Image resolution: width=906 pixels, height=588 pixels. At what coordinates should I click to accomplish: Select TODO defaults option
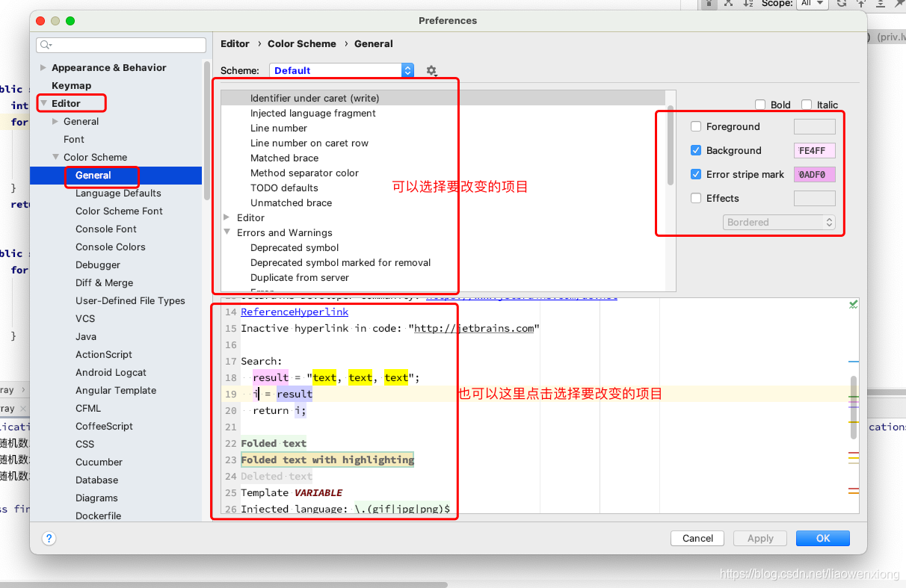tap(284, 188)
